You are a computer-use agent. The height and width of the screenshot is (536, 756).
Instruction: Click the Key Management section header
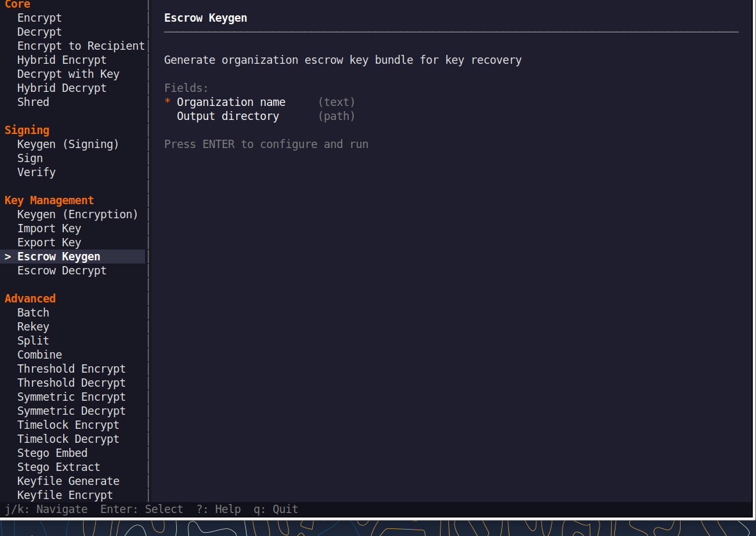[49, 200]
